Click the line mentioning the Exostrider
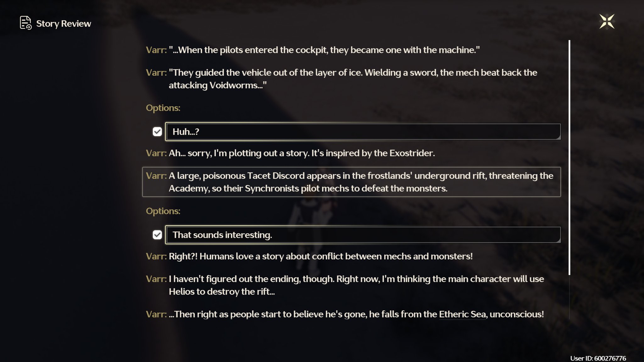 (301, 153)
